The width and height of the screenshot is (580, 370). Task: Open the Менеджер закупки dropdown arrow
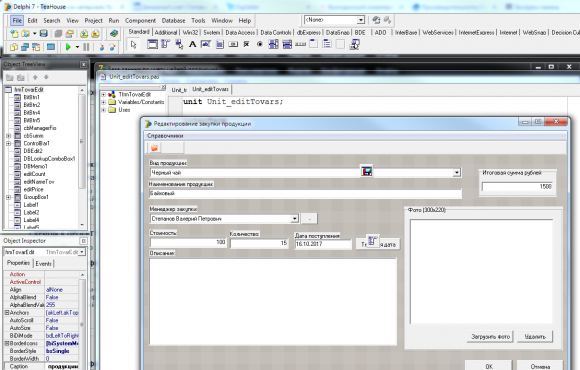pyautogui.click(x=294, y=219)
